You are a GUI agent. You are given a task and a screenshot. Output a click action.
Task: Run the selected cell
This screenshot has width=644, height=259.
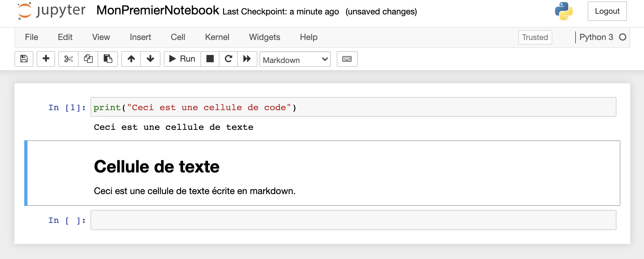tap(182, 59)
